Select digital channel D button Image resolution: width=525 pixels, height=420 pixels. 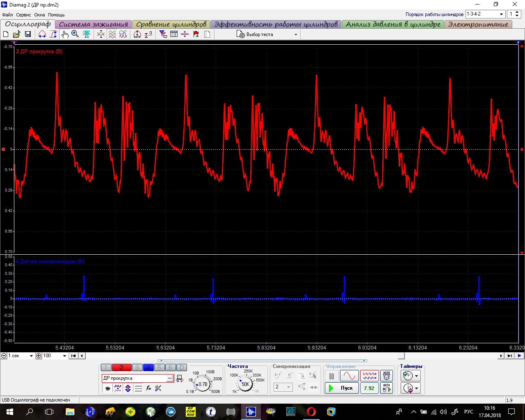click(181, 367)
